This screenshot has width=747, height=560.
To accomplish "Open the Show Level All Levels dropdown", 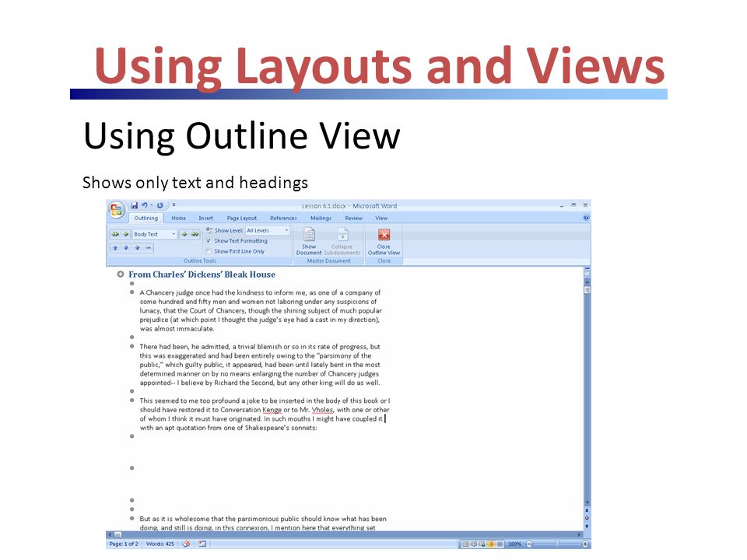I will 286,230.
